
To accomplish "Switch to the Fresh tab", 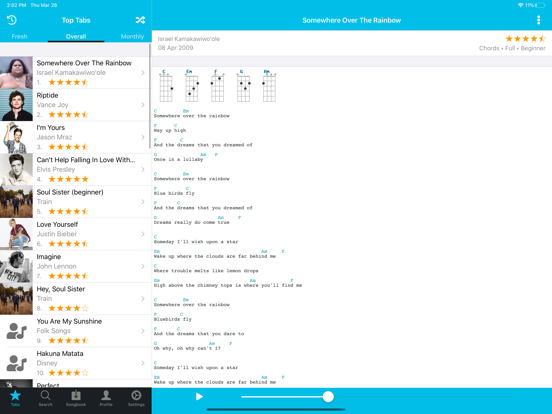I will 19,36.
